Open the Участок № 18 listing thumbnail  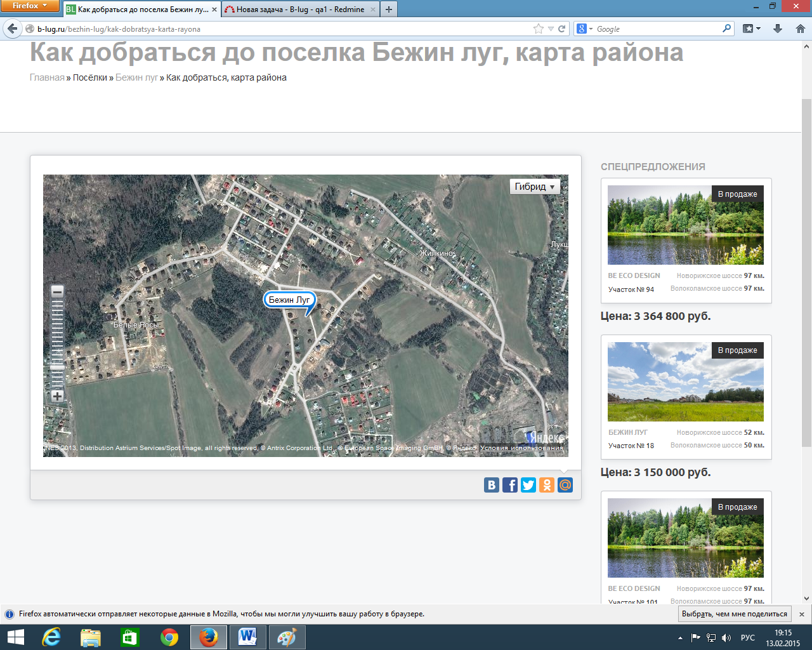(685, 381)
